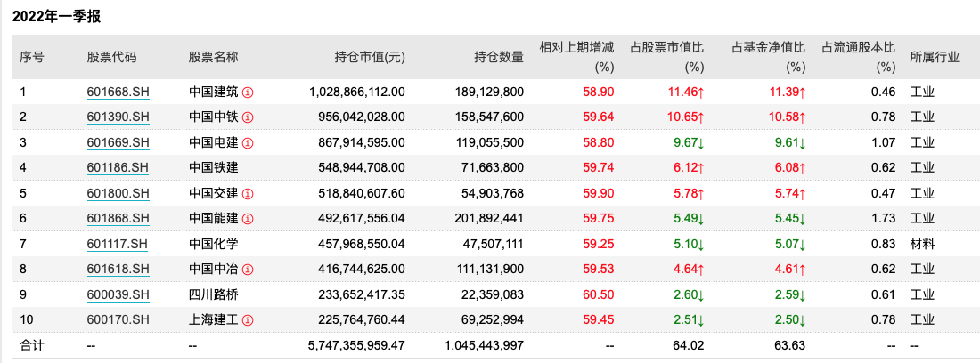The image size is (980, 363).
Task: Open stock code link 601390.SH
Action: (x=118, y=117)
